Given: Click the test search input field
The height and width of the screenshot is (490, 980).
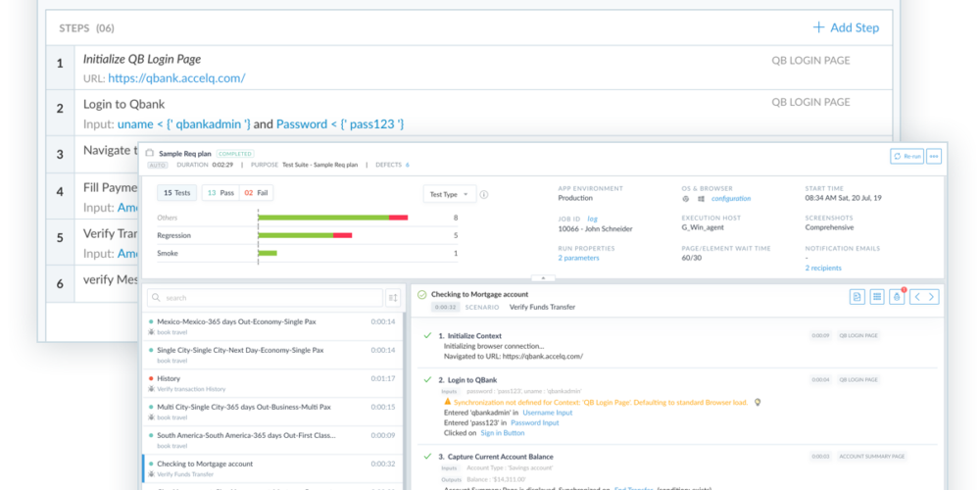Looking at the screenshot, I should (x=265, y=298).
